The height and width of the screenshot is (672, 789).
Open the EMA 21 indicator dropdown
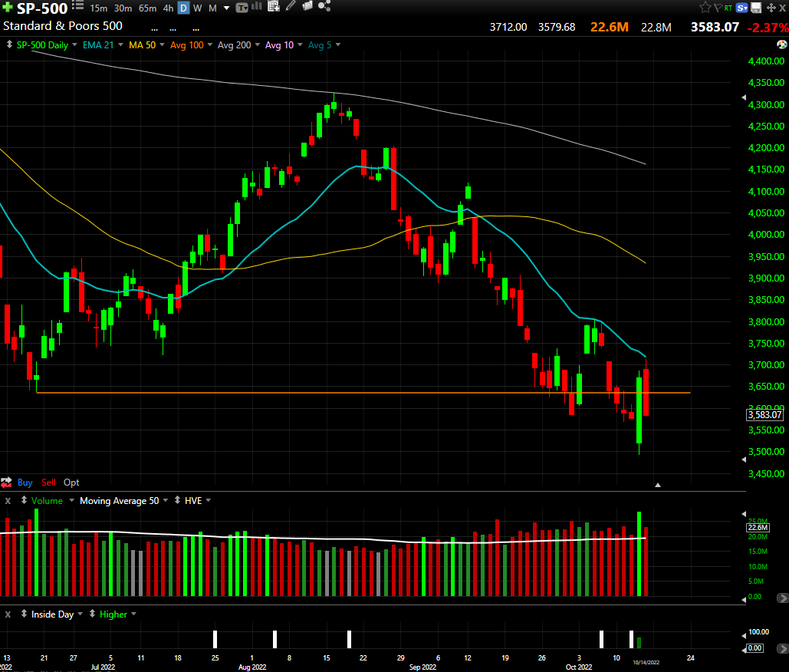click(x=121, y=44)
